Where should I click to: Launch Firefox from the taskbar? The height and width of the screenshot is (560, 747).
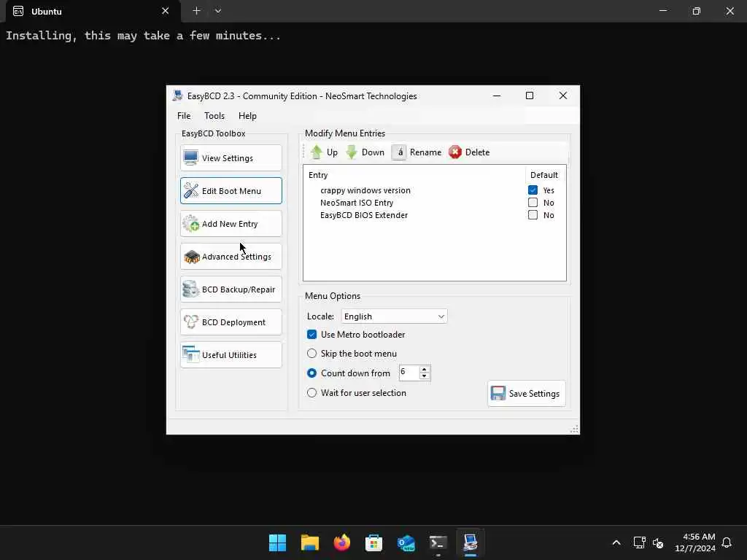pyautogui.click(x=341, y=542)
